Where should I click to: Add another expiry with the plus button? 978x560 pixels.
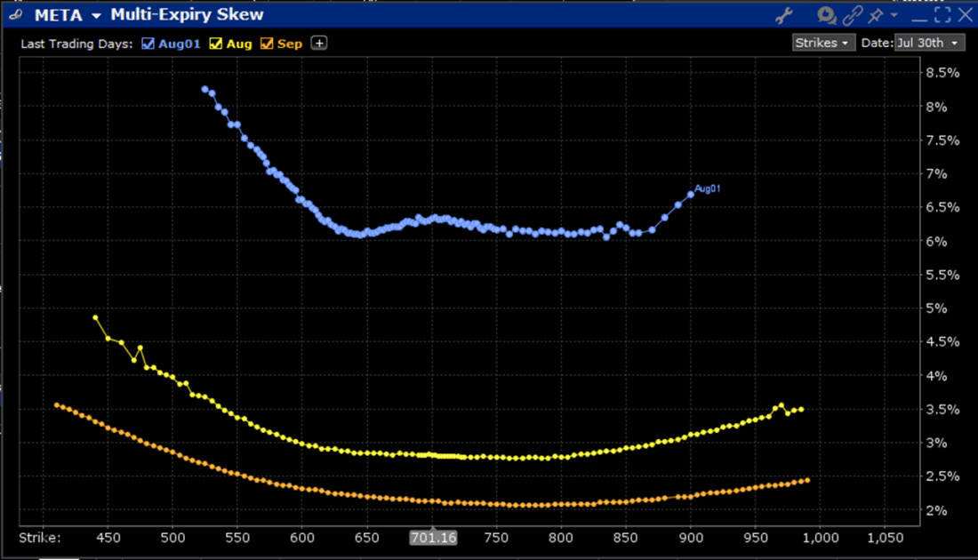coord(318,44)
